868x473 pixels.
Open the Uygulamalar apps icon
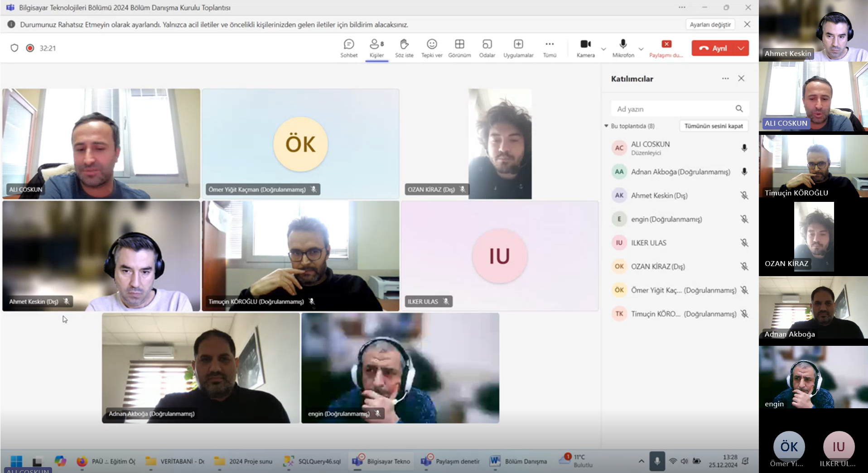518,48
